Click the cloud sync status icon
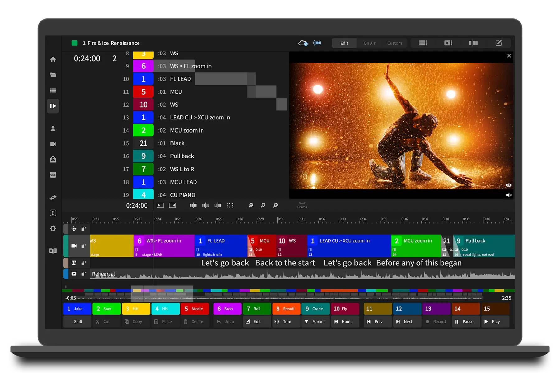560x392 pixels. tap(303, 43)
